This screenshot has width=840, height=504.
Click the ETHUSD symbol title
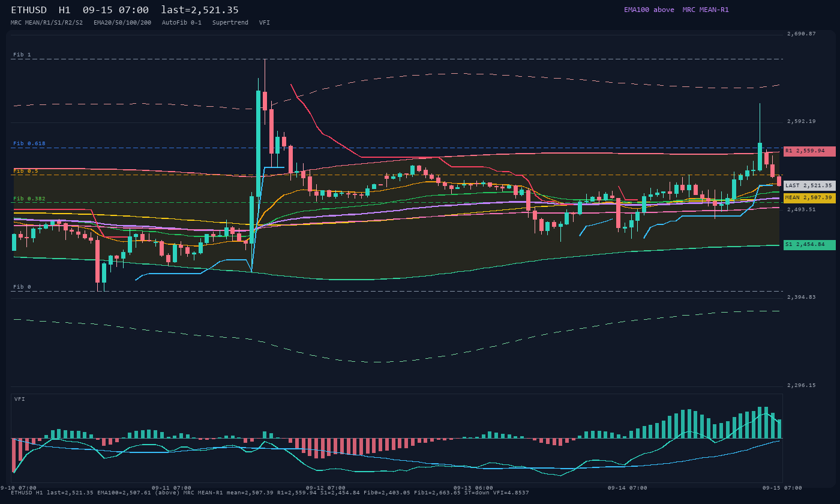[29, 10]
